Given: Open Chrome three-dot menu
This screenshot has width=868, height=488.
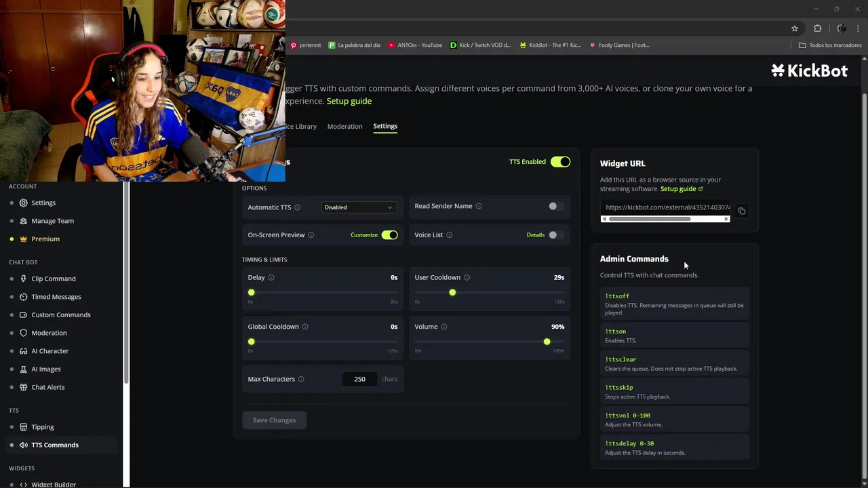Looking at the screenshot, I should coord(858,28).
